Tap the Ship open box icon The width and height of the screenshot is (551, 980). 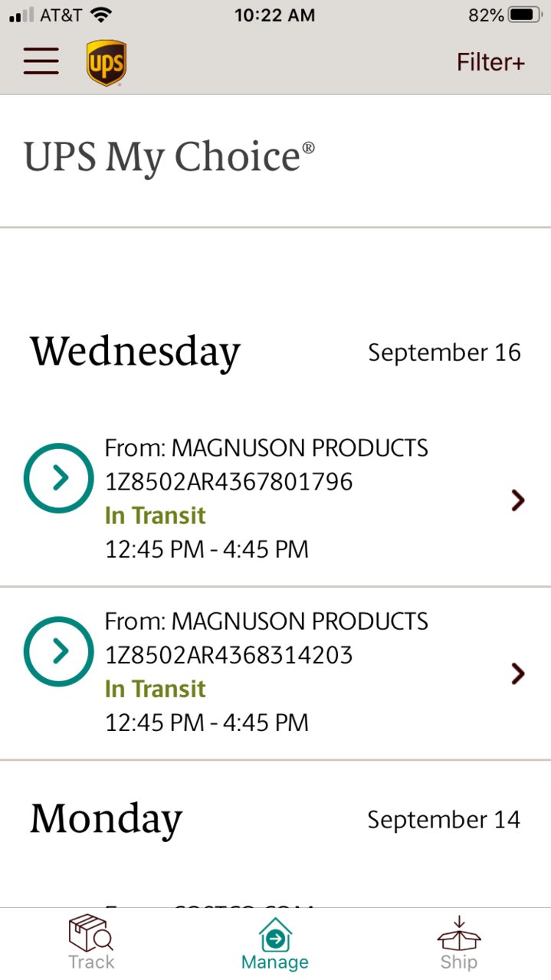point(458,932)
